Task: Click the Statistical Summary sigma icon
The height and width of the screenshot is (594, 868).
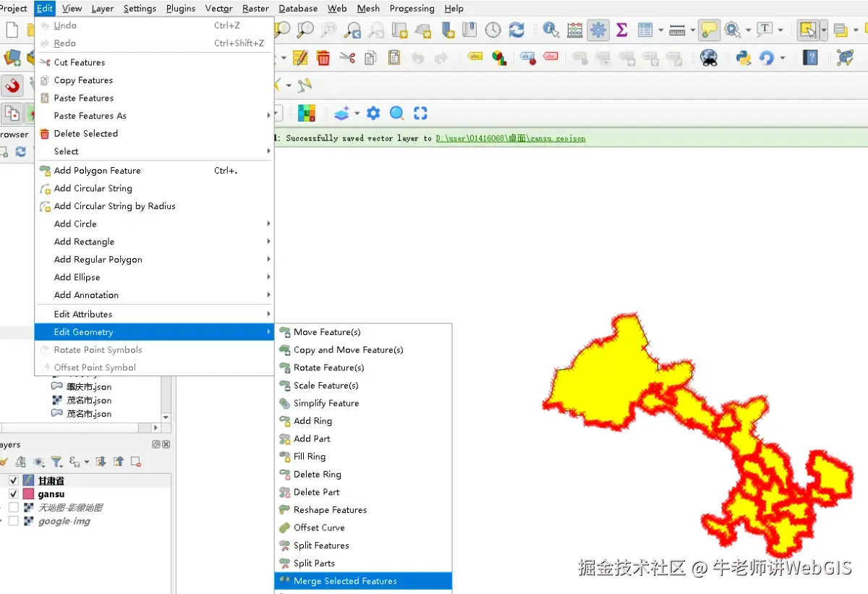Action: (621, 30)
